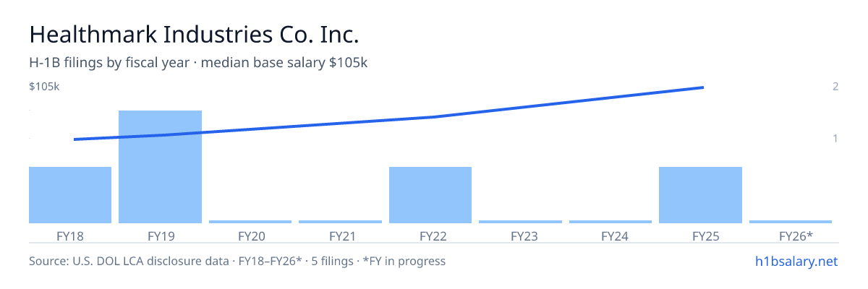This screenshot has width=868, height=289.
Task: Click the small FY20 bar
Action: click(250, 222)
